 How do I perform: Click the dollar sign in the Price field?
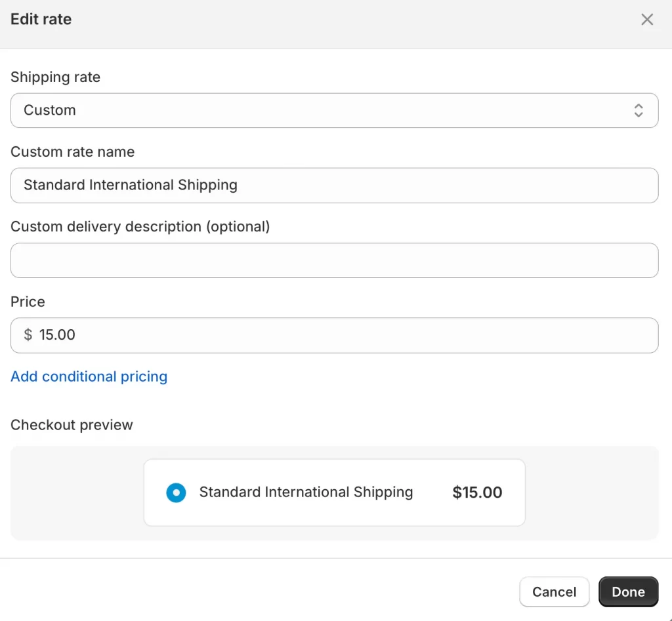click(28, 335)
